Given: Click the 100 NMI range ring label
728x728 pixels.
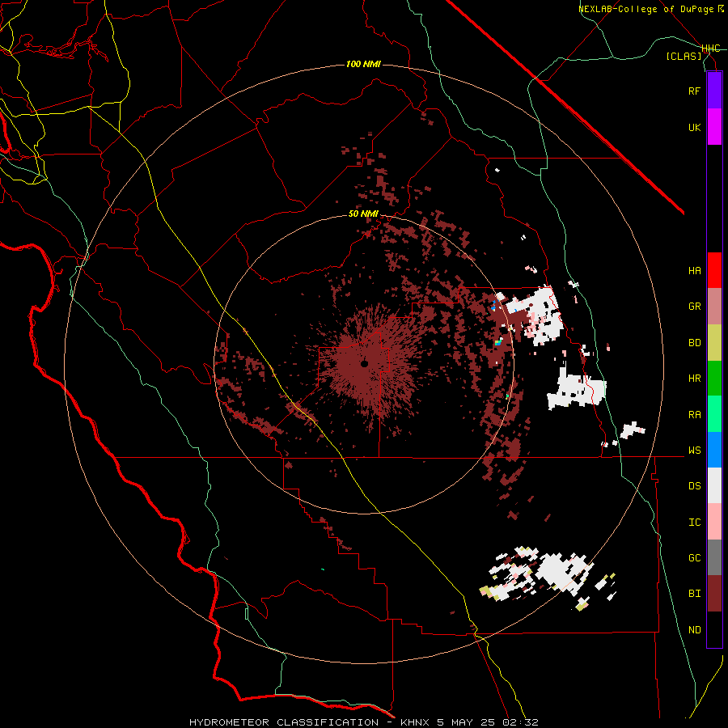Looking at the screenshot, I should tap(363, 64).
